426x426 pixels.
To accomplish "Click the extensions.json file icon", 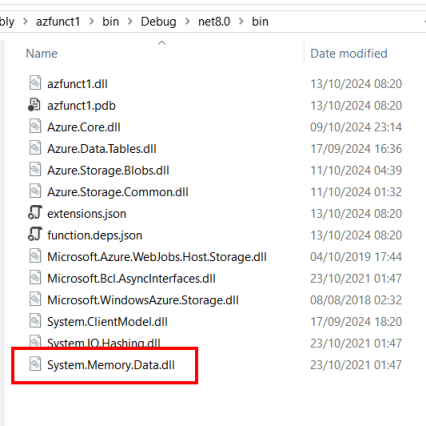I will click(35, 213).
